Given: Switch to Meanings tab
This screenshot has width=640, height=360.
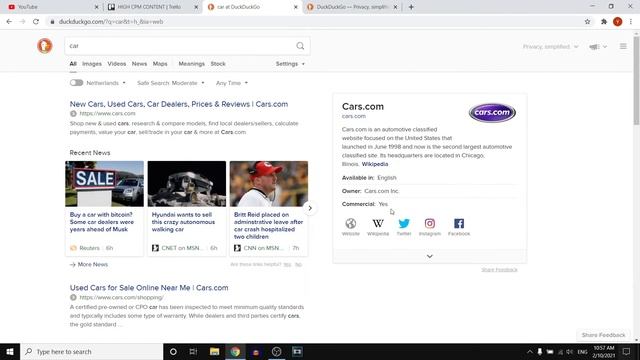Looking at the screenshot, I should coord(191,64).
